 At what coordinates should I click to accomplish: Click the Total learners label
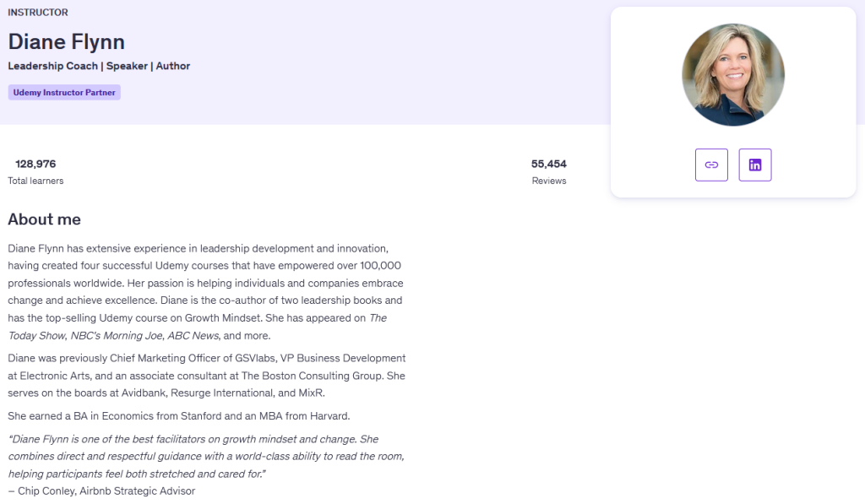pyautogui.click(x=35, y=181)
